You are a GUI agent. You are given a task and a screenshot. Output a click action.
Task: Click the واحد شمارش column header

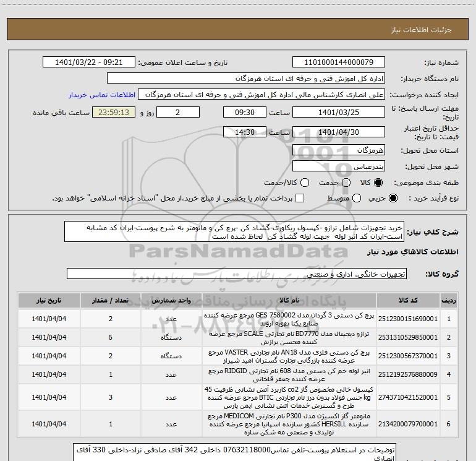[171, 300]
